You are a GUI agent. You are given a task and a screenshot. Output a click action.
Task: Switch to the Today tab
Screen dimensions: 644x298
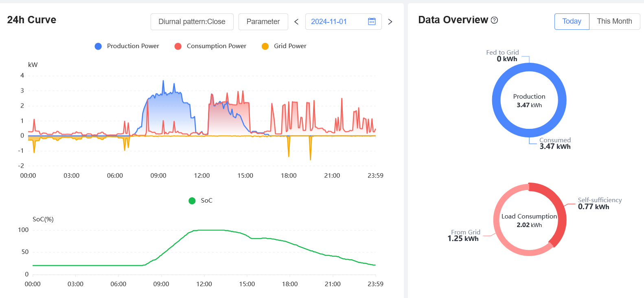(x=572, y=21)
